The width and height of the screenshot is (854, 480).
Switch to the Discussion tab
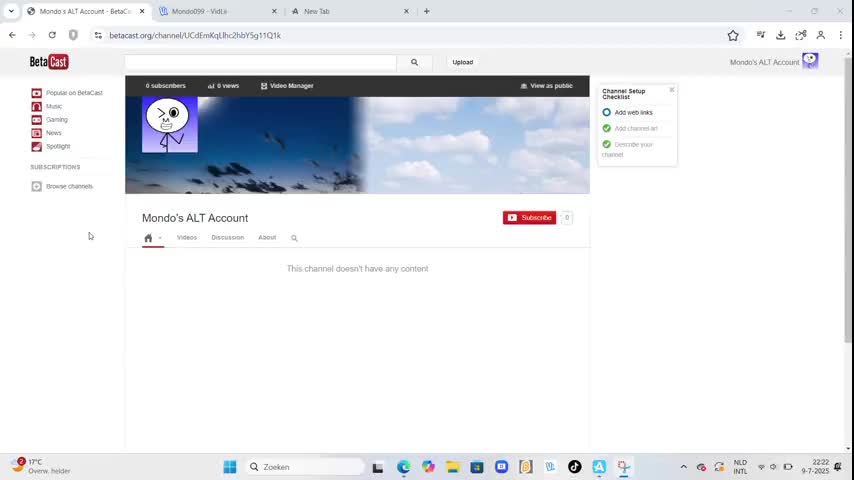click(228, 238)
